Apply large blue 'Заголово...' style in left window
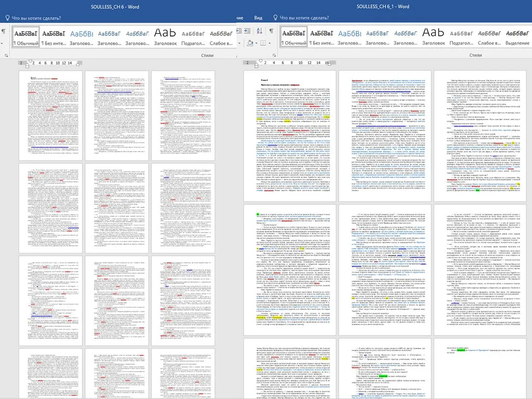Screen dimensions: 532x399 coord(82,37)
